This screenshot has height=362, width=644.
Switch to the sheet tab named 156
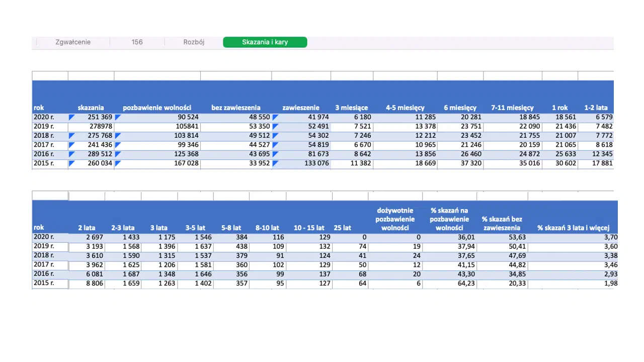137,42
